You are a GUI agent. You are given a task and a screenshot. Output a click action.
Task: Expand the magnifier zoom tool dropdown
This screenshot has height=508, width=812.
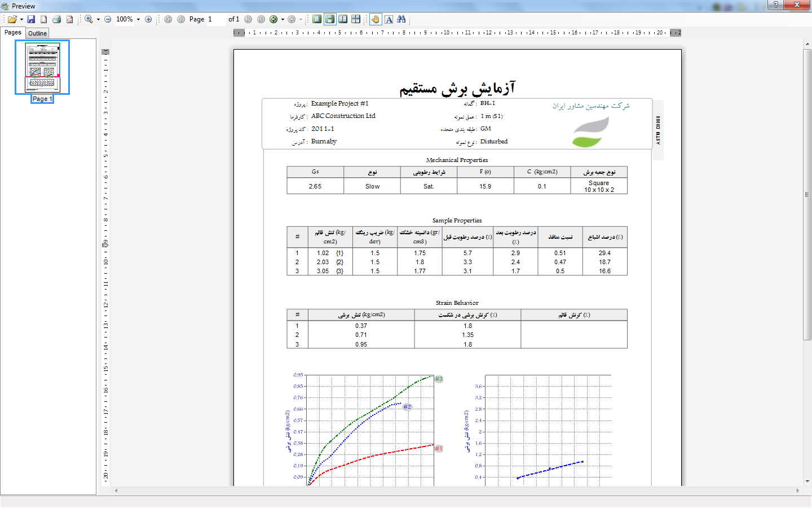pyautogui.click(x=98, y=19)
